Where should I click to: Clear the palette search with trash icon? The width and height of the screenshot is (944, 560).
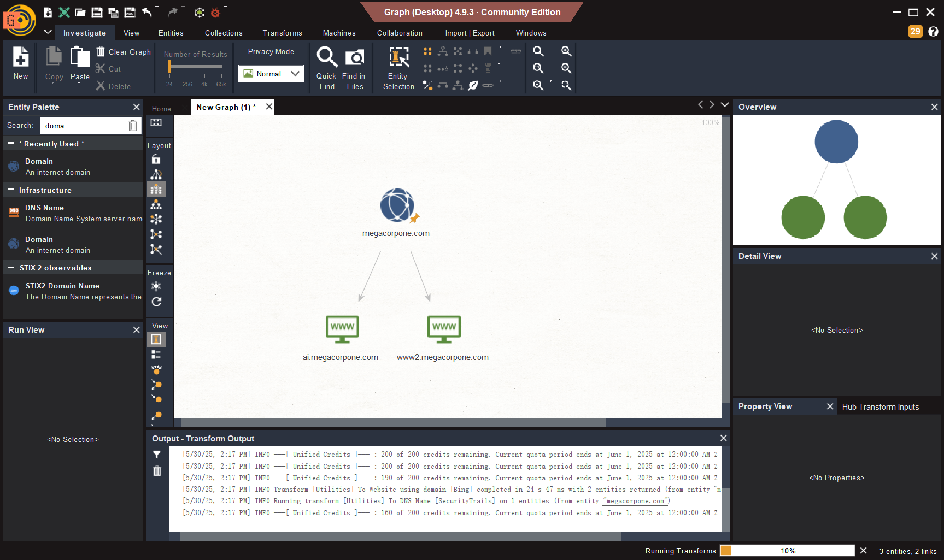click(x=133, y=126)
